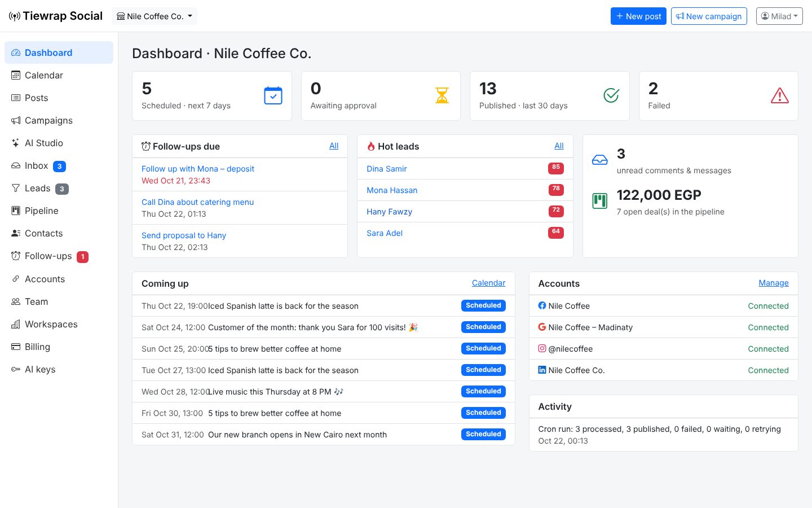The image size is (812, 508).
Task: Click the hourglass icon in Awaiting approval card
Action: (442, 96)
